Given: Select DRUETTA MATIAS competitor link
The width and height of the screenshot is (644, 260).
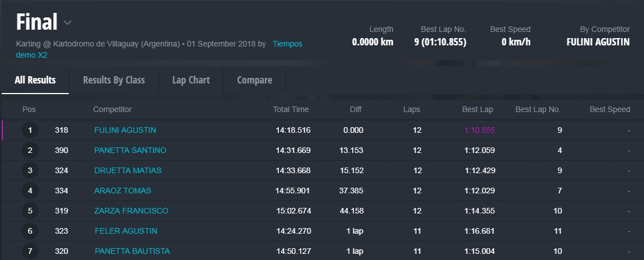Looking at the screenshot, I should 128,170.
